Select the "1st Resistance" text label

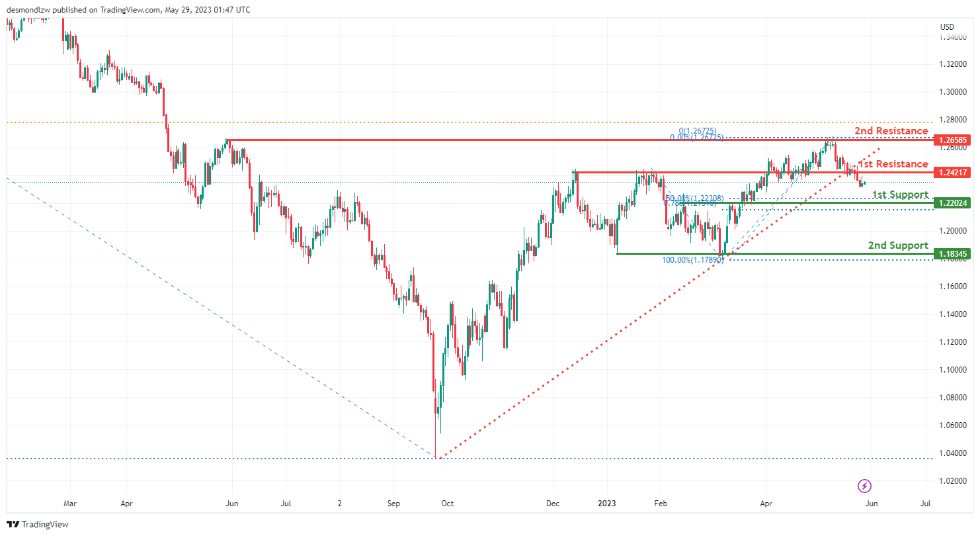click(893, 163)
